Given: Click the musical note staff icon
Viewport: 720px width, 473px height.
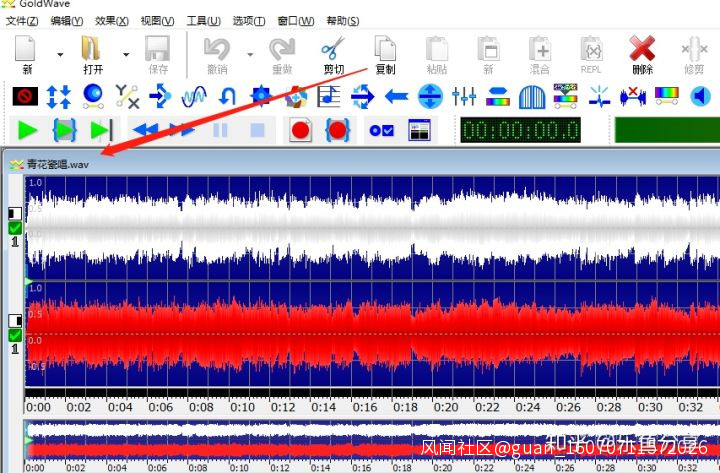Looking at the screenshot, I should 329,96.
